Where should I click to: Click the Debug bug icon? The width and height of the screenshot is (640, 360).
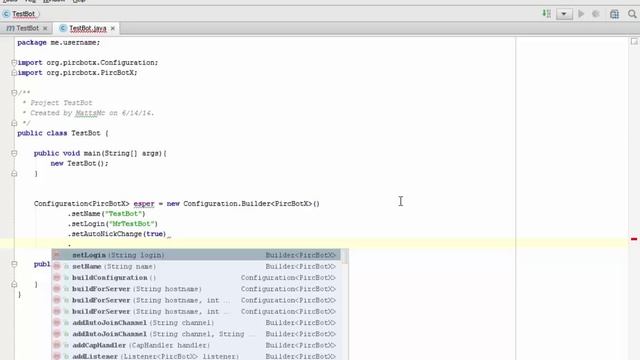596,14
